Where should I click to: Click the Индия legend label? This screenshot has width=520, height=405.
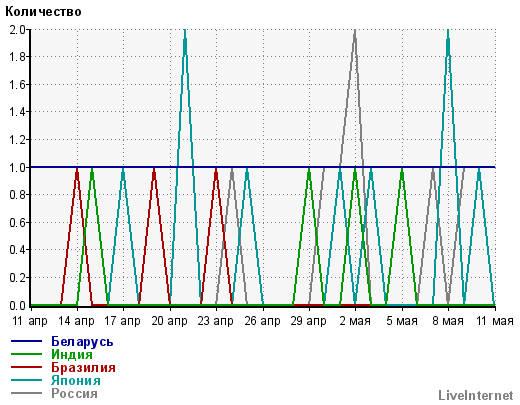(72, 354)
